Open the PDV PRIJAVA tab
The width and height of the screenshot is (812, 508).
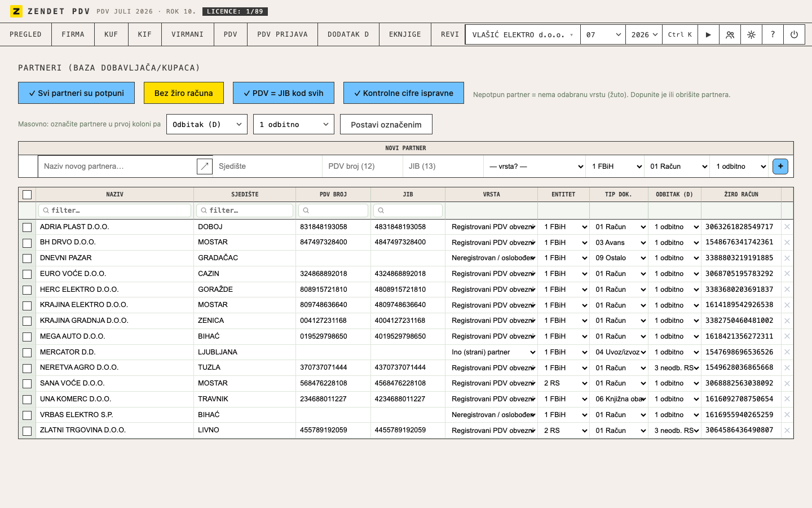[x=283, y=34]
